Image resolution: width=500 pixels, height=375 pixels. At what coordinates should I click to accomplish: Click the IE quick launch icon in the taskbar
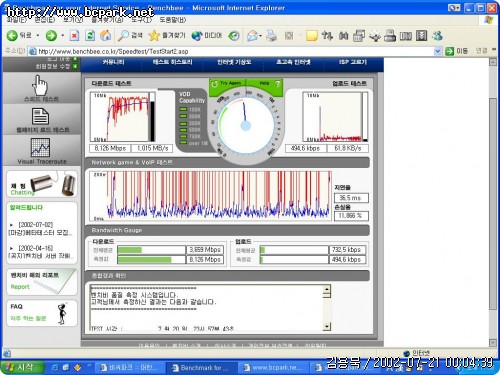(x=55, y=367)
